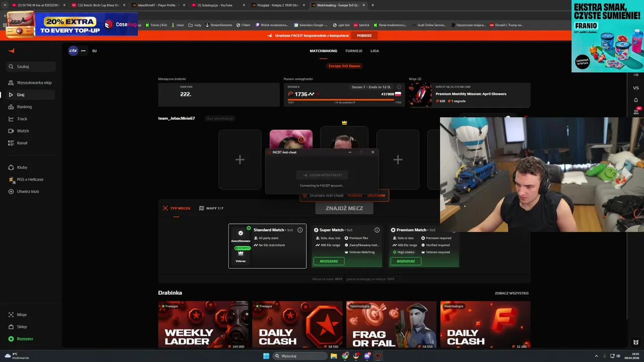644x362 pixels.
Task: Toggle the Zweryfikowano option in Standard Match
Action: pyautogui.click(x=240, y=236)
